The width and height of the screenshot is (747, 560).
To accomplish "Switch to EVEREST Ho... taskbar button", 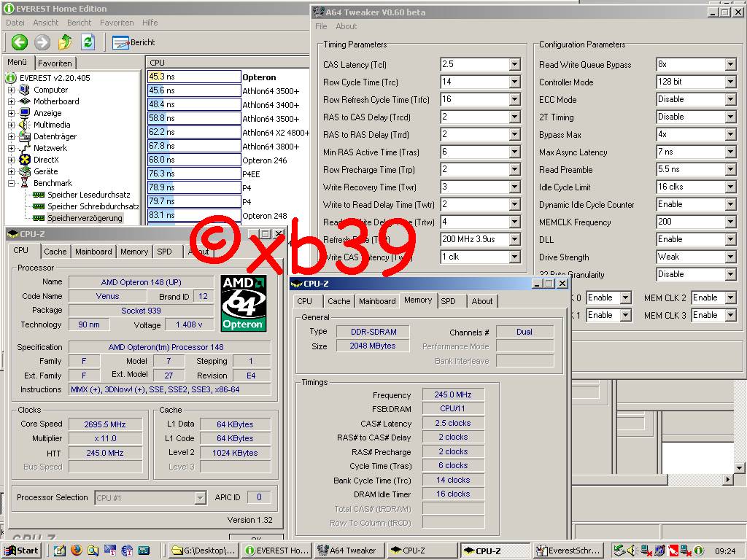I will [277, 551].
